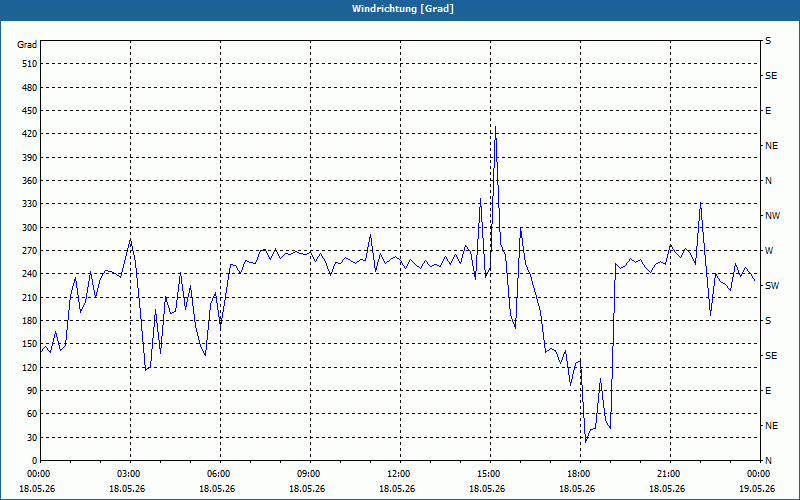The image size is (800, 500).
Task: Click the 120 value on the left axis
Action: 30,367
